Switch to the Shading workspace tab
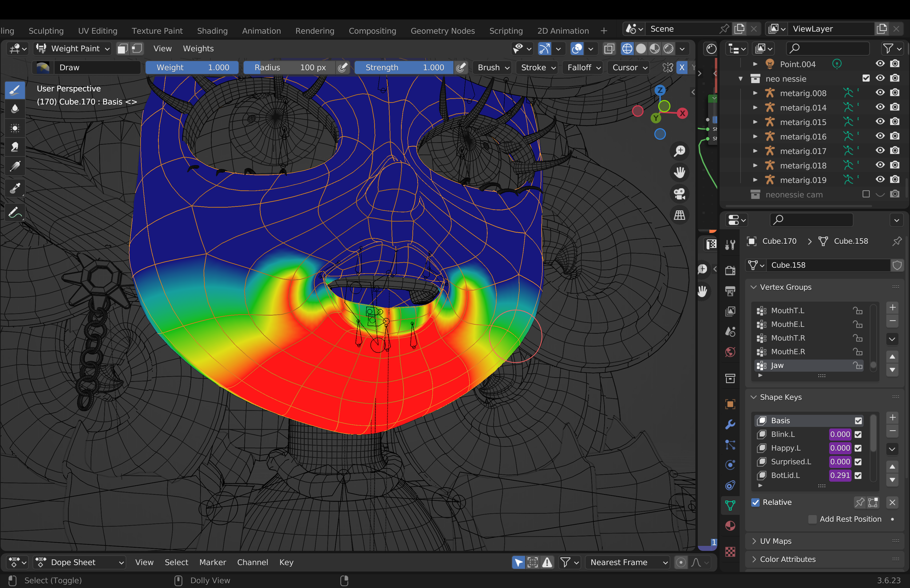 (x=212, y=31)
